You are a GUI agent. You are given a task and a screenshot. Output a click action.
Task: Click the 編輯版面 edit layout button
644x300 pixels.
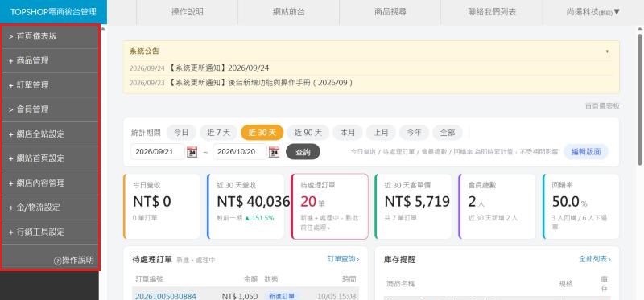(x=586, y=152)
